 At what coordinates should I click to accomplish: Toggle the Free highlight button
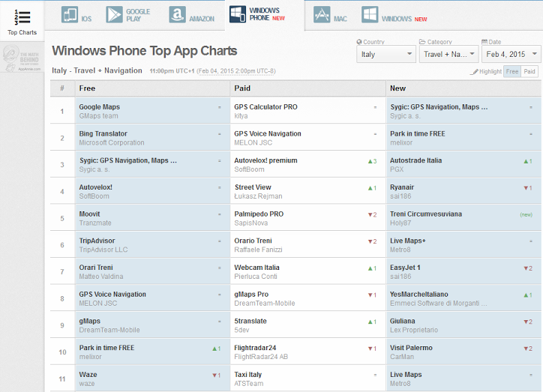511,72
